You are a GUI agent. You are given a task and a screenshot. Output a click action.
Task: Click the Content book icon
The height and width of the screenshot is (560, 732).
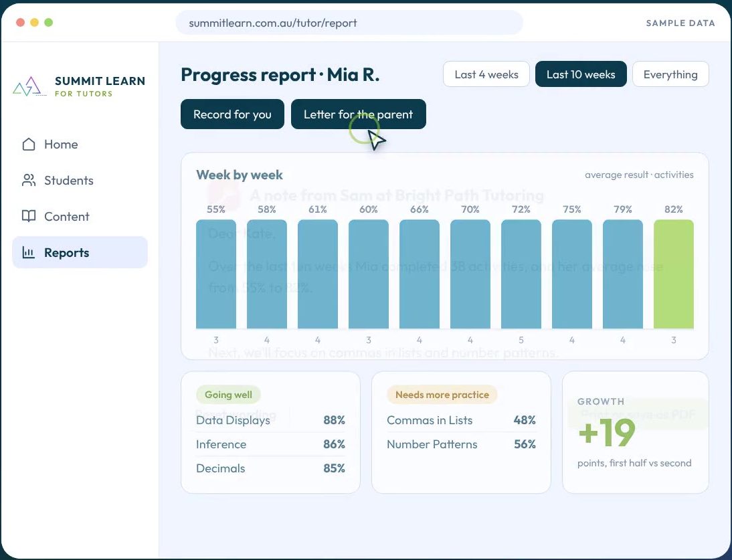pyautogui.click(x=29, y=216)
